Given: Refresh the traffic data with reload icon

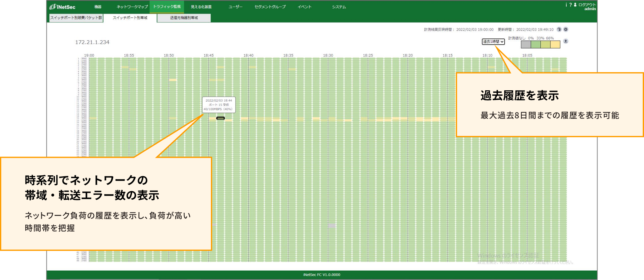Looking at the screenshot, I should click(559, 29).
